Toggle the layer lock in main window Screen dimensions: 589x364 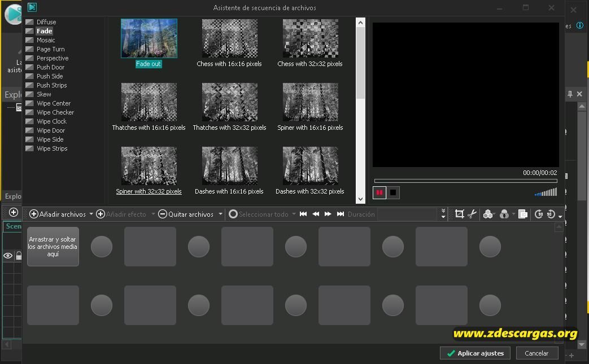tap(19, 256)
